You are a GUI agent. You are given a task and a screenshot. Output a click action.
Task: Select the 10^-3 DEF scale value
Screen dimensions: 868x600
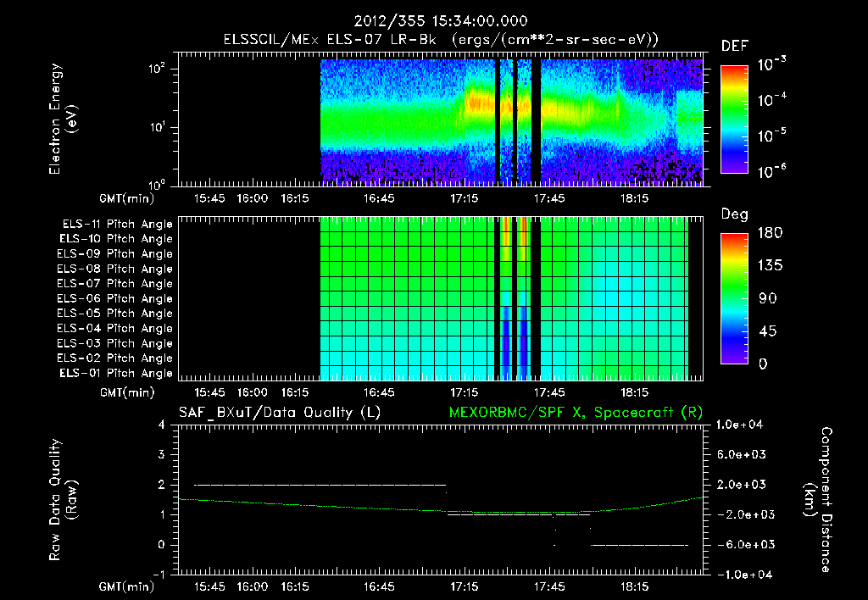point(771,64)
